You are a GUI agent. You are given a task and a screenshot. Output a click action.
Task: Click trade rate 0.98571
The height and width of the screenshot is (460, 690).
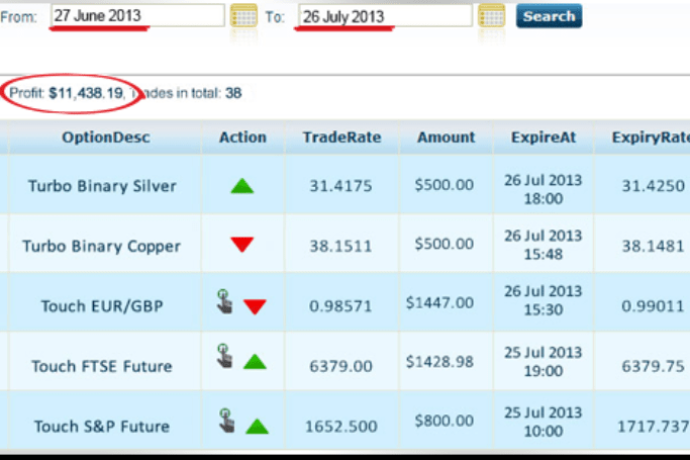click(x=341, y=306)
